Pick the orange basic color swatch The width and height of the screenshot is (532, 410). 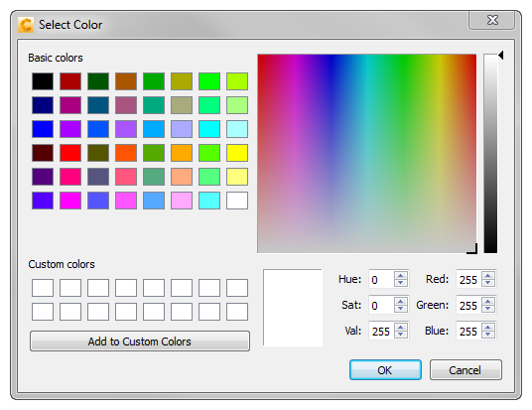click(182, 153)
